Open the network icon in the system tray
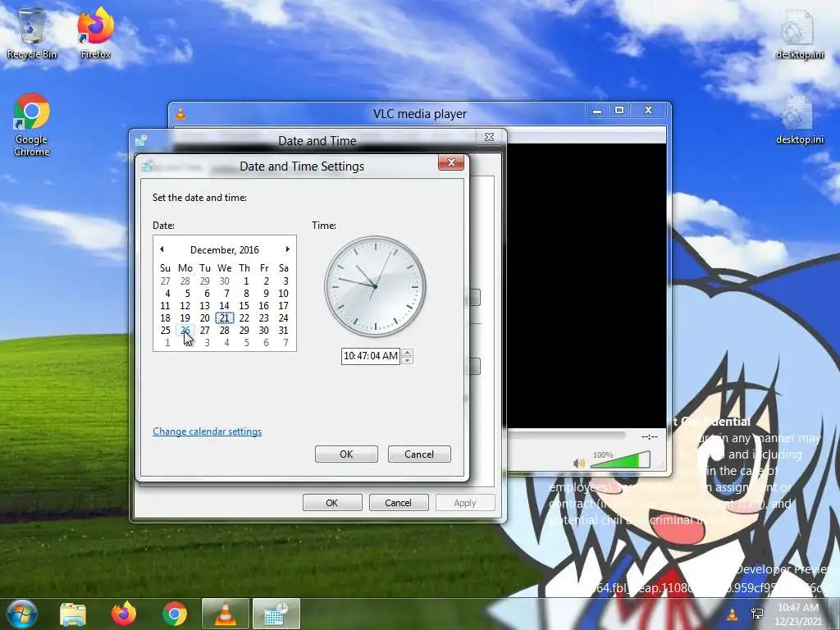Screen dimensions: 840x630 pos(757,614)
